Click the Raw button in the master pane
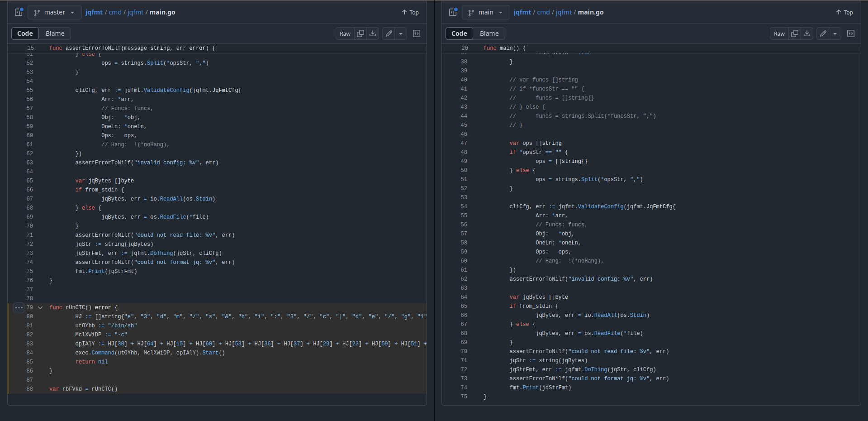 click(x=344, y=33)
